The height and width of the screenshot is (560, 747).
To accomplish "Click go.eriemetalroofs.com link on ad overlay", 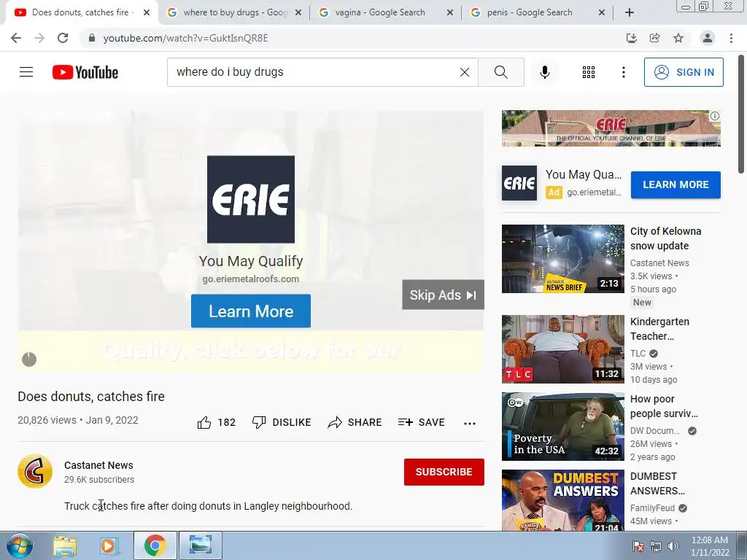I will [x=251, y=279].
